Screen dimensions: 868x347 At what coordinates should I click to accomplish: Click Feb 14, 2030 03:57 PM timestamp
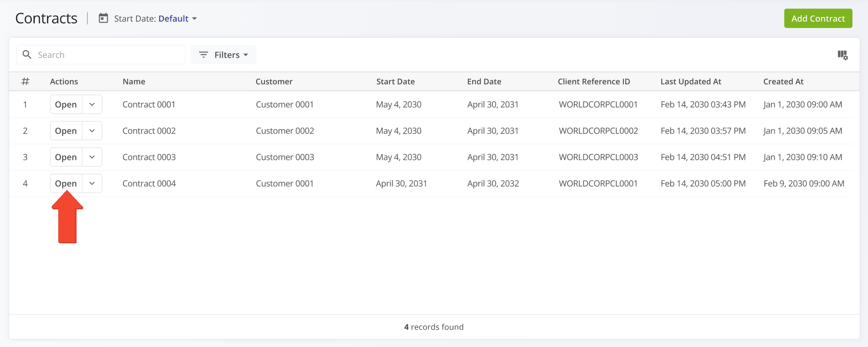pyautogui.click(x=703, y=131)
